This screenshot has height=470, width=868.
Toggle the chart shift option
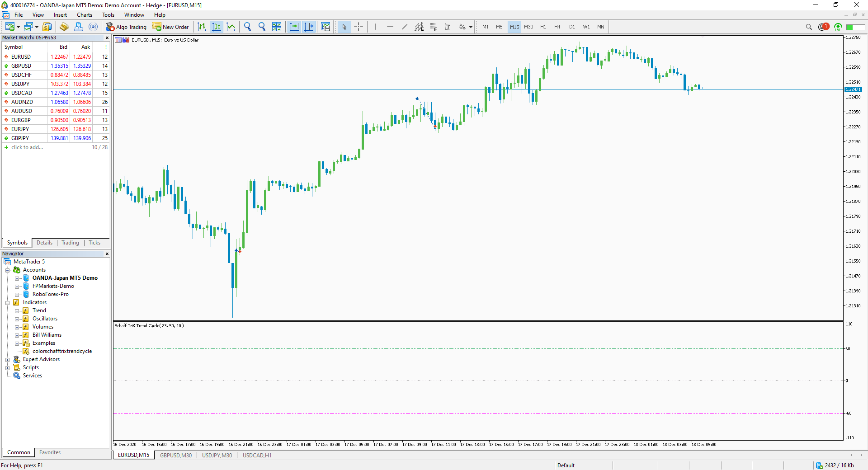pyautogui.click(x=309, y=27)
